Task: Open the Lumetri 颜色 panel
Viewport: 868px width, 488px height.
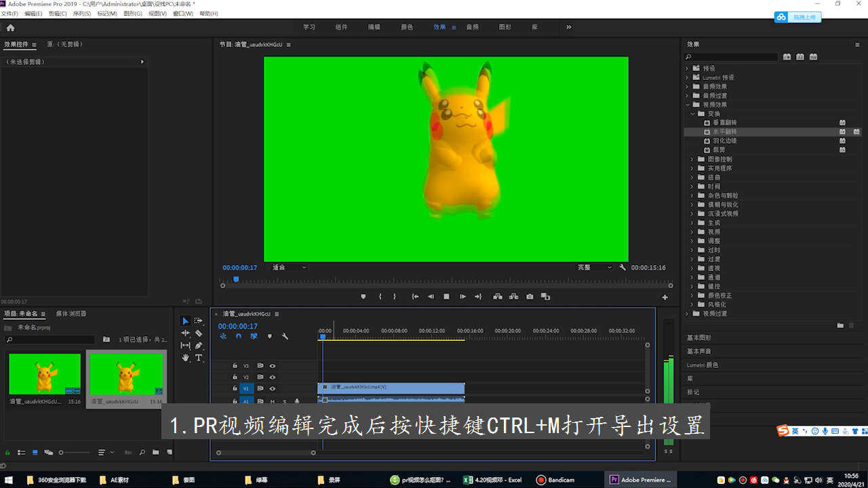Action: [703, 365]
